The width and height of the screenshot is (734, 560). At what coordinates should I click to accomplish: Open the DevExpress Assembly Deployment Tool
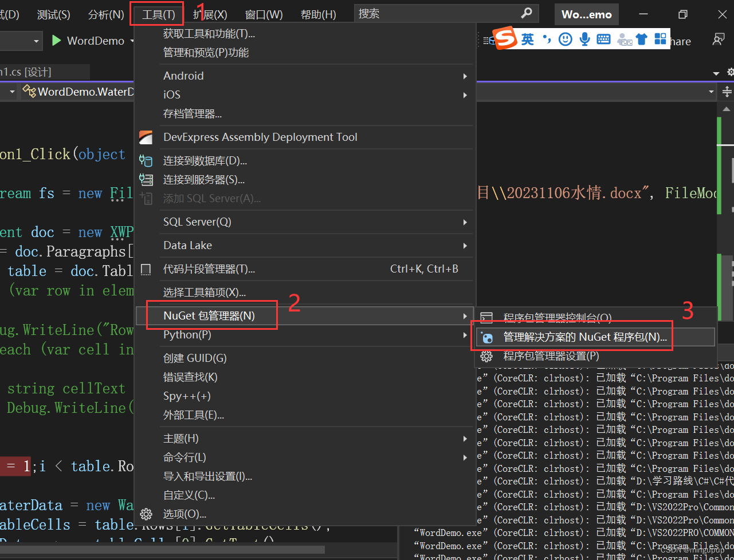pos(261,137)
